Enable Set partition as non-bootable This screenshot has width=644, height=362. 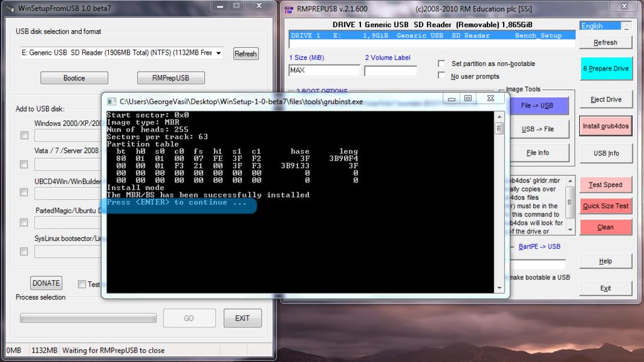(x=441, y=64)
